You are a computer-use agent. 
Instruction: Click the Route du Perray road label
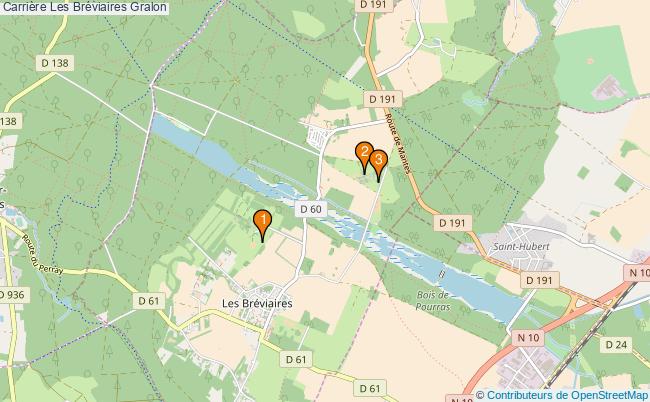pyautogui.click(x=42, y=254)
